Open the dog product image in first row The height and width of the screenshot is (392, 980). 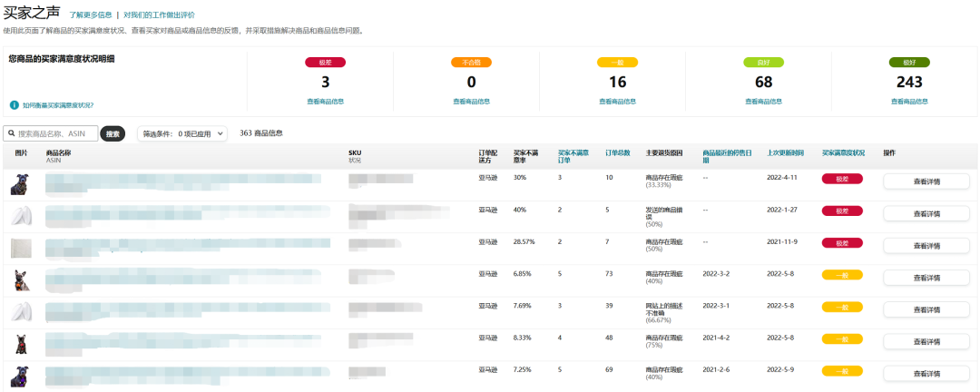coord(20,184)
